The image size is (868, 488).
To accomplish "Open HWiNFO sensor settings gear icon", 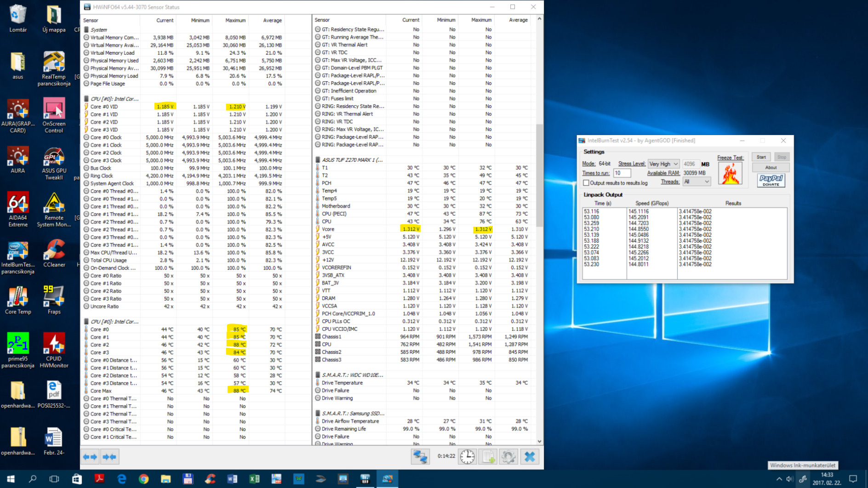I will tap(508, 457).
